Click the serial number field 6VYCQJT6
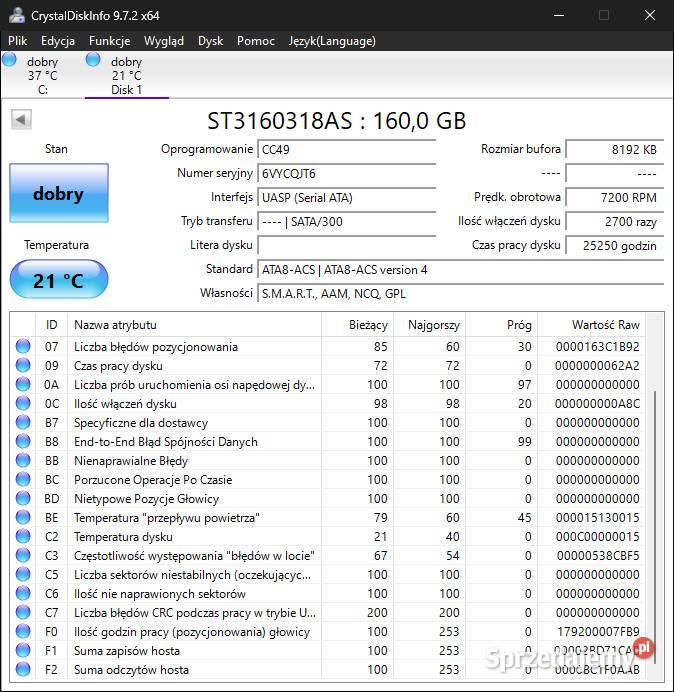Screen dimensions: 674x692 (x=346, y=173)
